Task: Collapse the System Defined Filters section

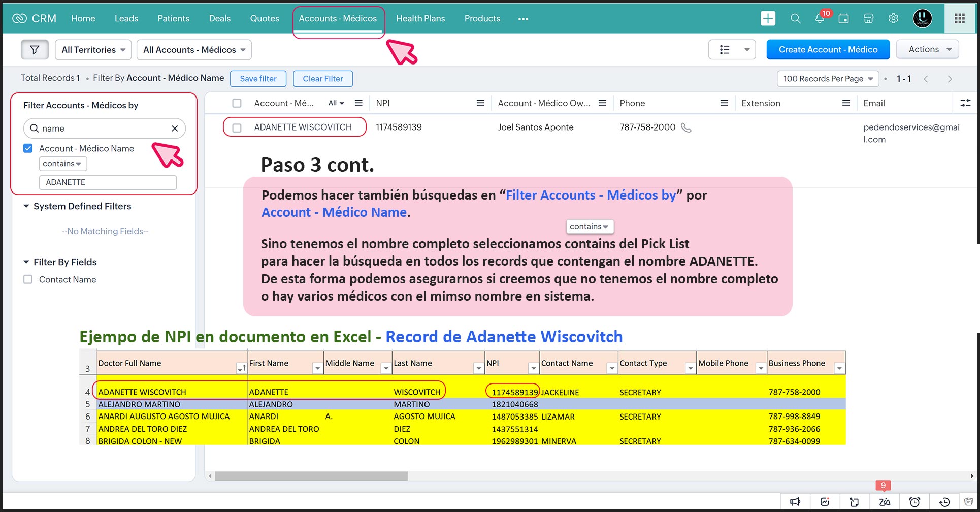Action: [26, 206]
